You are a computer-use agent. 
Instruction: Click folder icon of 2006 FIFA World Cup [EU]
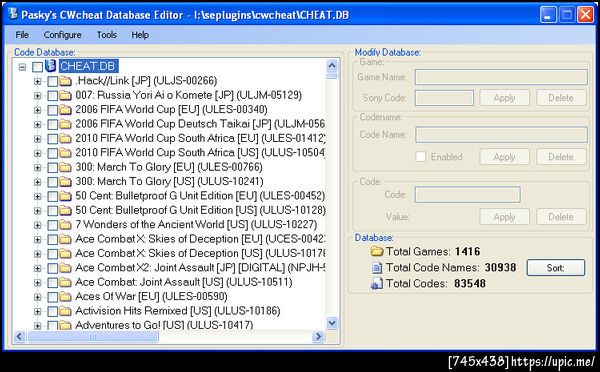[x=65, y=110]
